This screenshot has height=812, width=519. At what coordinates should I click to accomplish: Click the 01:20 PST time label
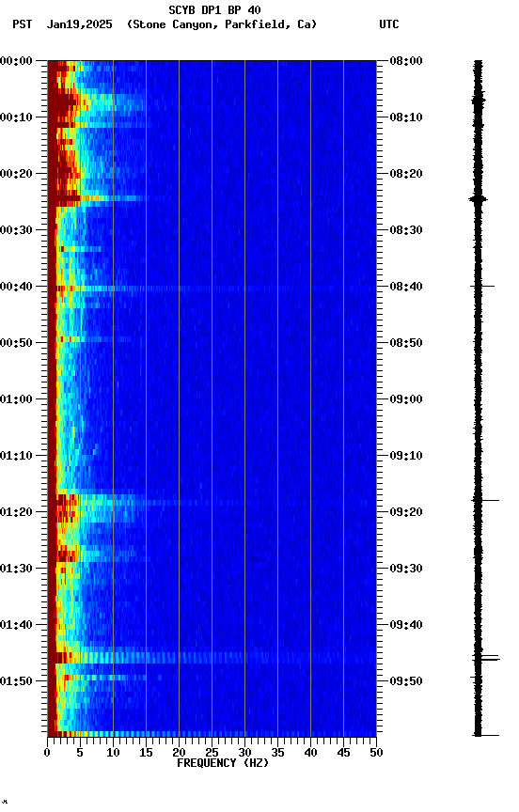coord(16,512)
